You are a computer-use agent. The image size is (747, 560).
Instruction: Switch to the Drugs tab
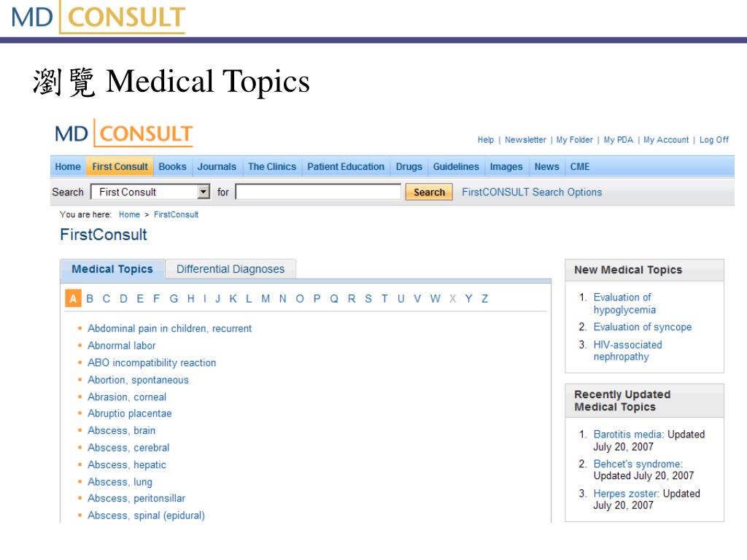pos(409,167)
